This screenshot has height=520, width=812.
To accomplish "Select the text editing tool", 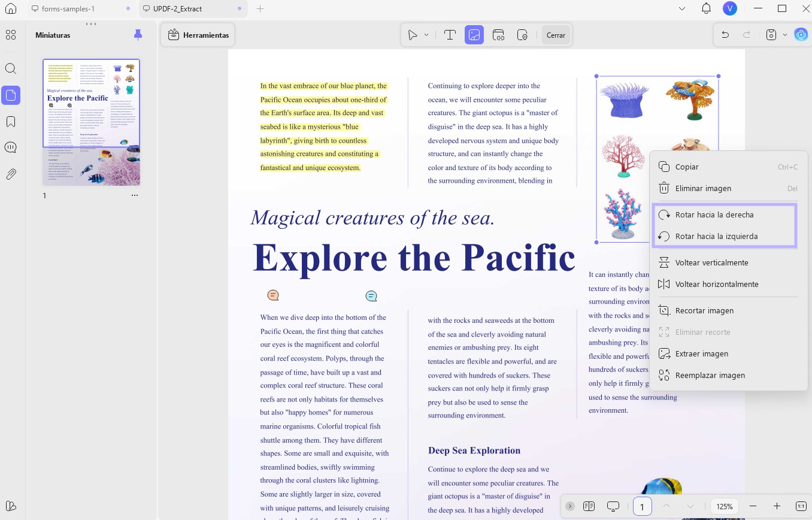I will click(450, 35).
